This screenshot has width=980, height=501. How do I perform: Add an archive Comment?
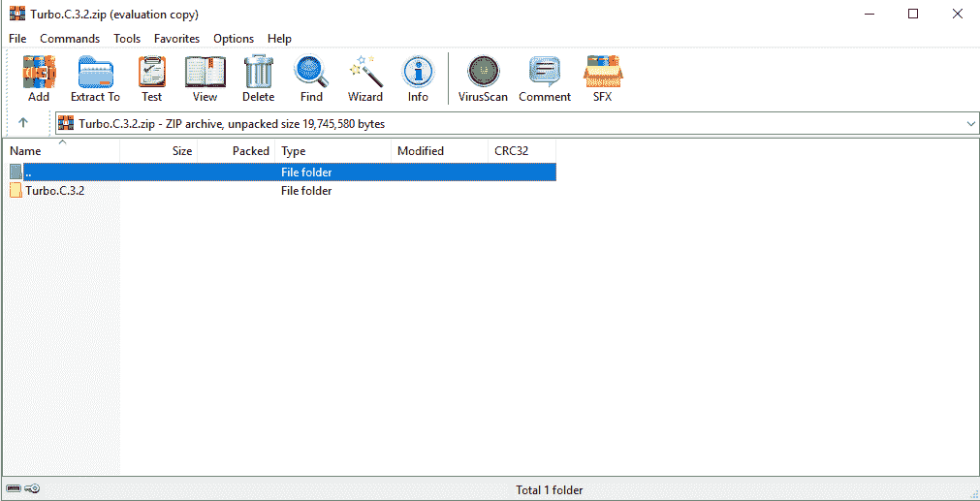(x=545, y=78)
